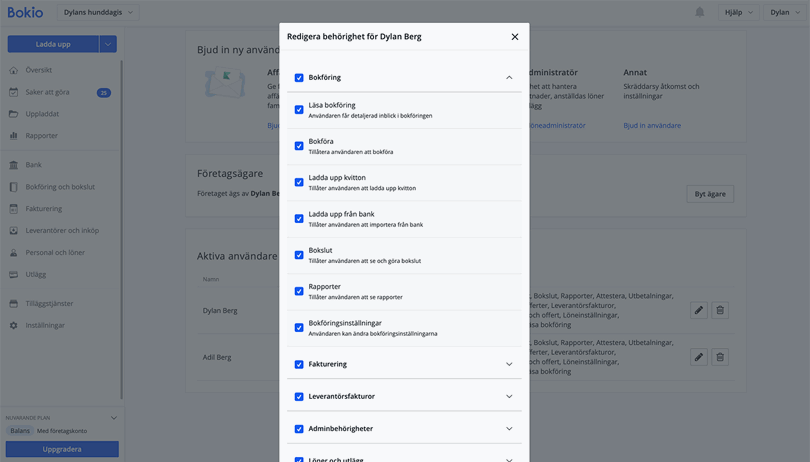Image resolution: width=810 pixels, height=462 pixels.
Task: Click the Bank icon in sidebar
Action: 13,165
